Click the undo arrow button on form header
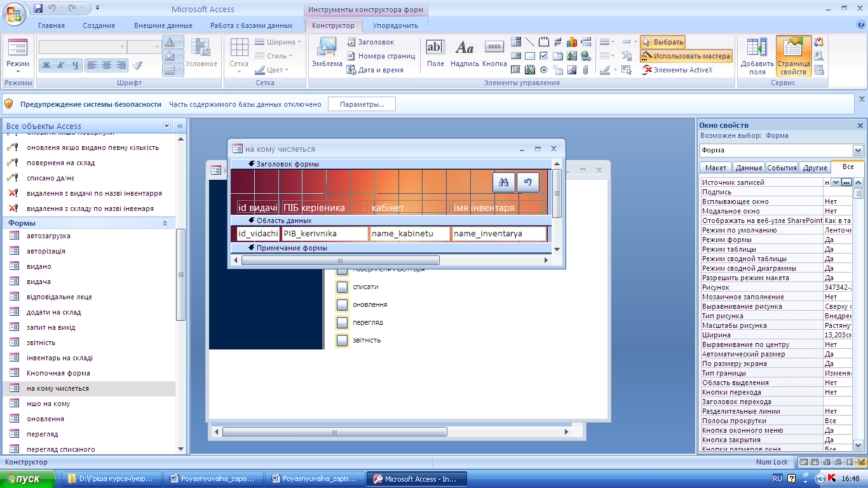Screen dimensions: 868x488 (x=528, y=182)
